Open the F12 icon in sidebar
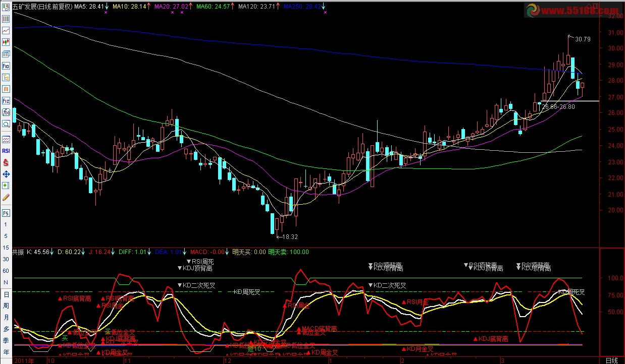 [6, 101]
